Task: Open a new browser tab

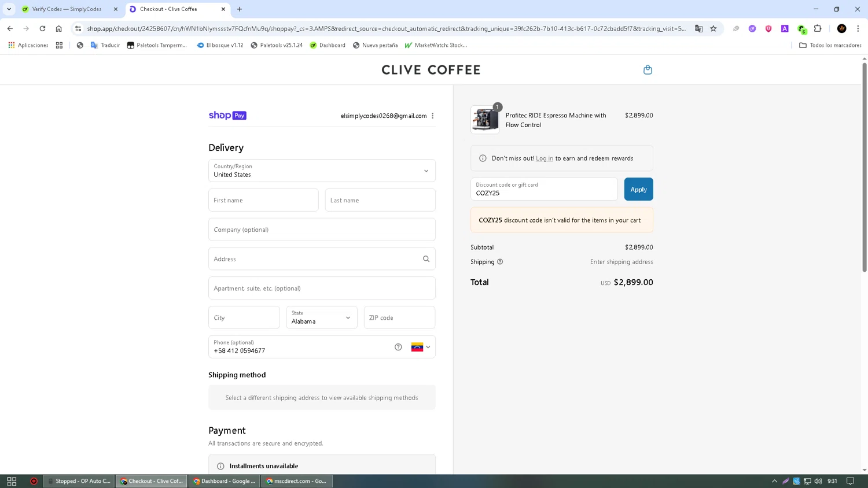Action: 240,9
